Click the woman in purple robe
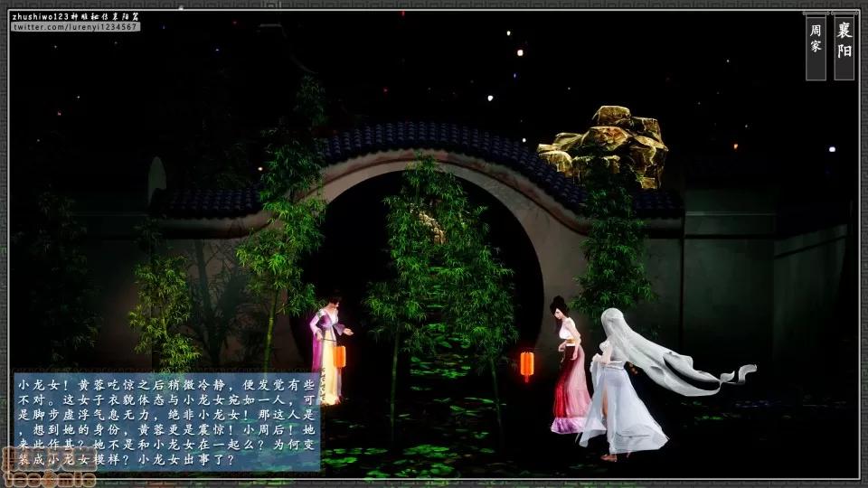 (x=329, y=351)
